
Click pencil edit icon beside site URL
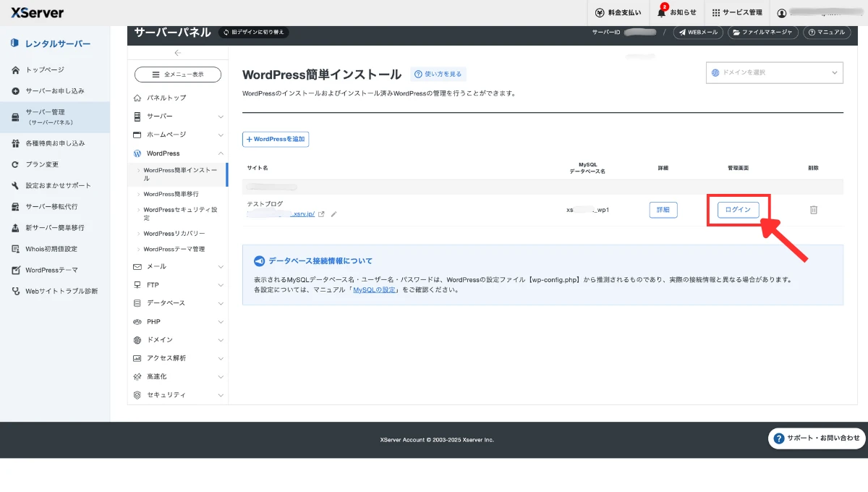tap(333, 214)
